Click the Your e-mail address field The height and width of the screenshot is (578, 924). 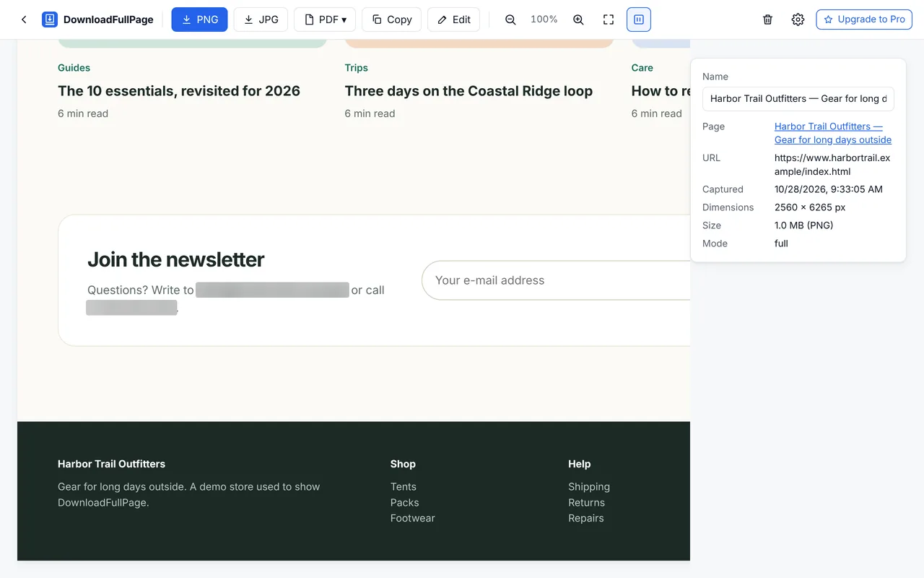556,280
